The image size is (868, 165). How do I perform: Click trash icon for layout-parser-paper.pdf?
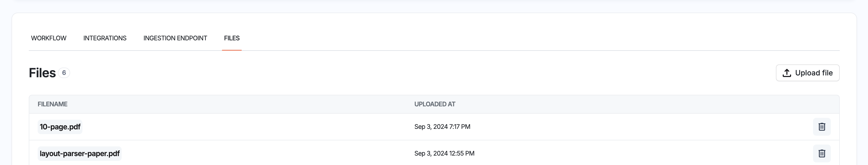821,153
